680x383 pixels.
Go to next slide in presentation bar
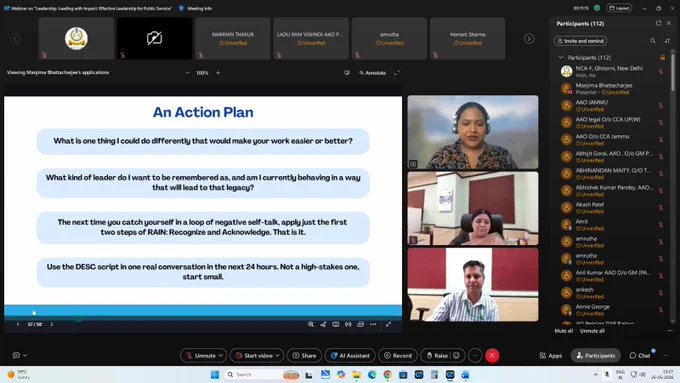tap(52, 324)
